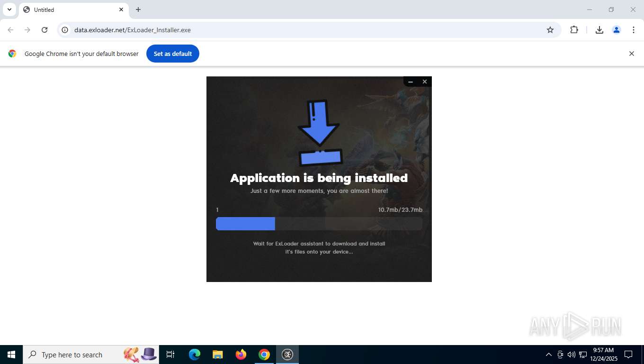Switch to ExLoader app in taskbar
This screenshot has width=644, height=364.
coord(287,355)
